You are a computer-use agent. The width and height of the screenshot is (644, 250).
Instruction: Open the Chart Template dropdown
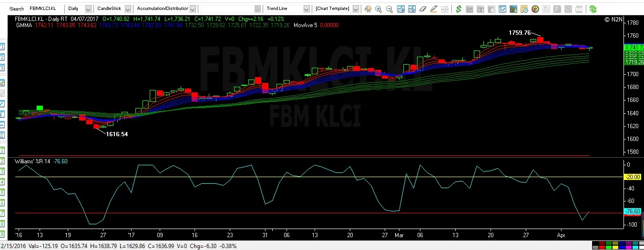coord(356,9)
